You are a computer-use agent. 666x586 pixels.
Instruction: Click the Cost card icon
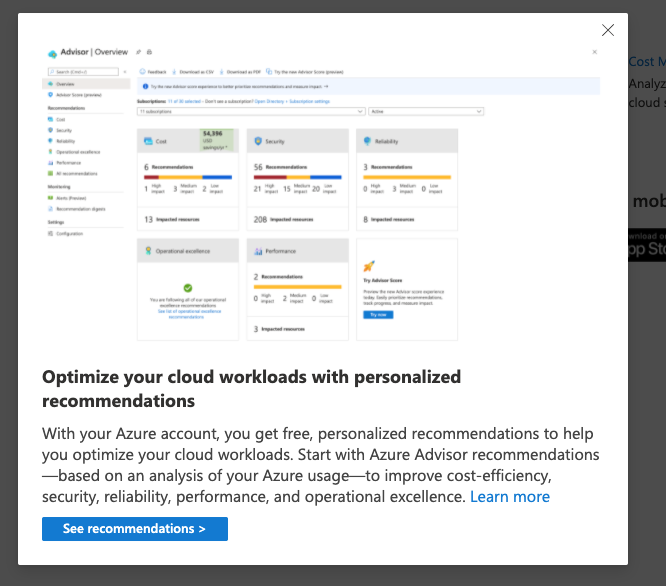click(148, 141)
